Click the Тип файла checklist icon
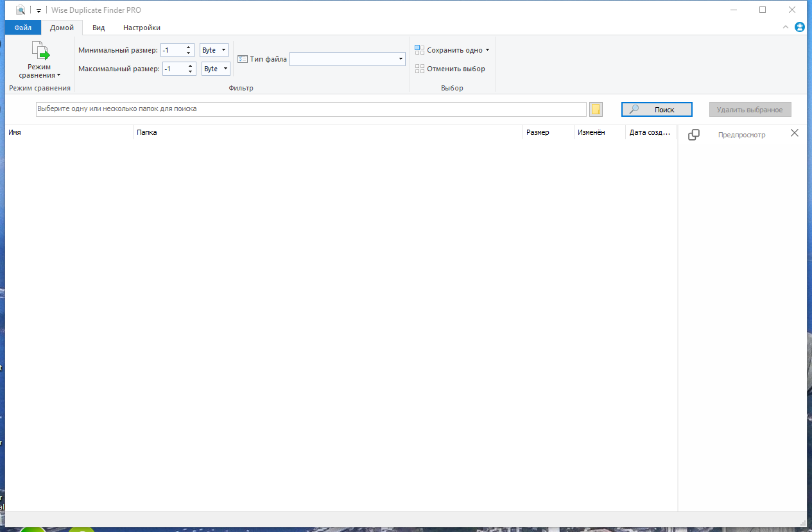This screenshot has height=532, width=812. pyautogui.click(x=243, y=59)
